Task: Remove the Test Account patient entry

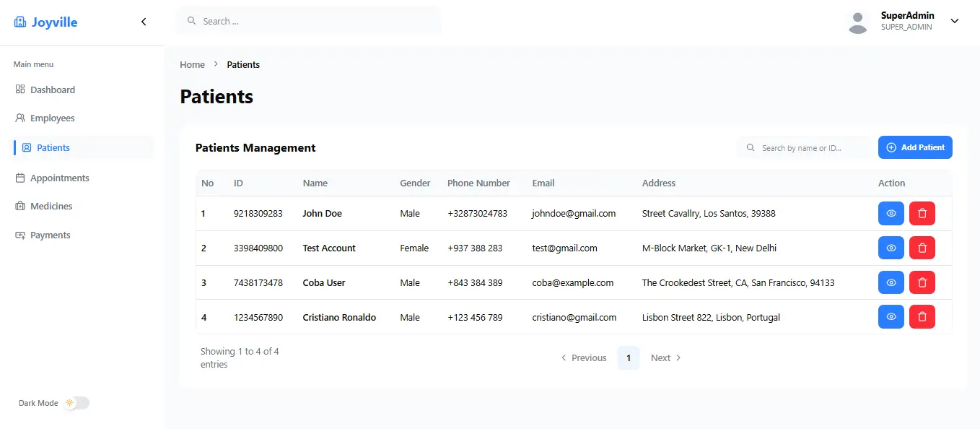Action: coord(922,248)
